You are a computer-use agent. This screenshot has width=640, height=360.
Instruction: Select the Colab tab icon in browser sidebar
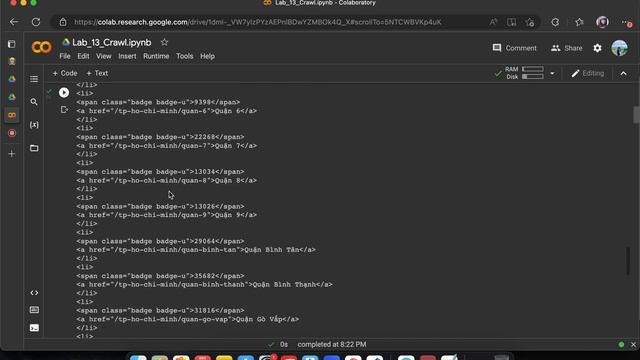[12, 115]
